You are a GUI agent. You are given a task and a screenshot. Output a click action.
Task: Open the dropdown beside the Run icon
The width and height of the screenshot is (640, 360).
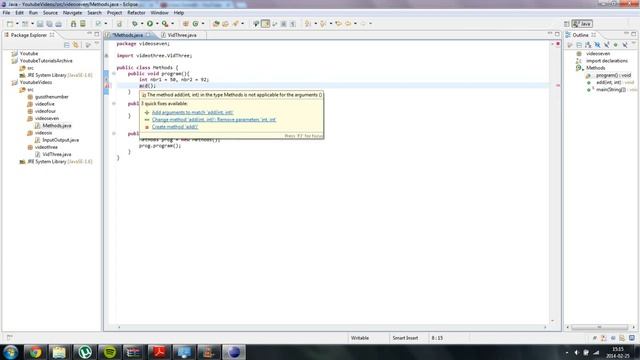tap(157, 24)
